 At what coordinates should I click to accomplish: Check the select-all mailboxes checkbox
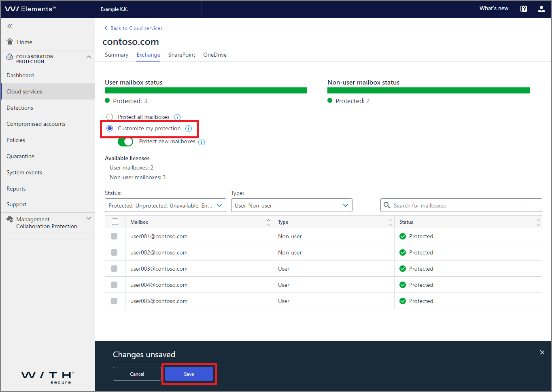pyautogui.click(x=115, y=222)
